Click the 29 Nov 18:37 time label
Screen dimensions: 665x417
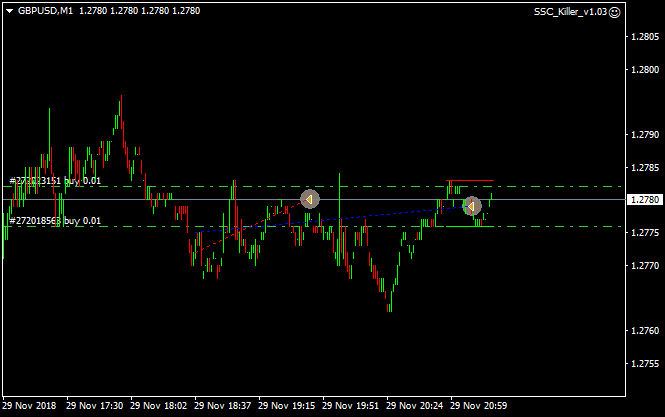tap(223, 406)
